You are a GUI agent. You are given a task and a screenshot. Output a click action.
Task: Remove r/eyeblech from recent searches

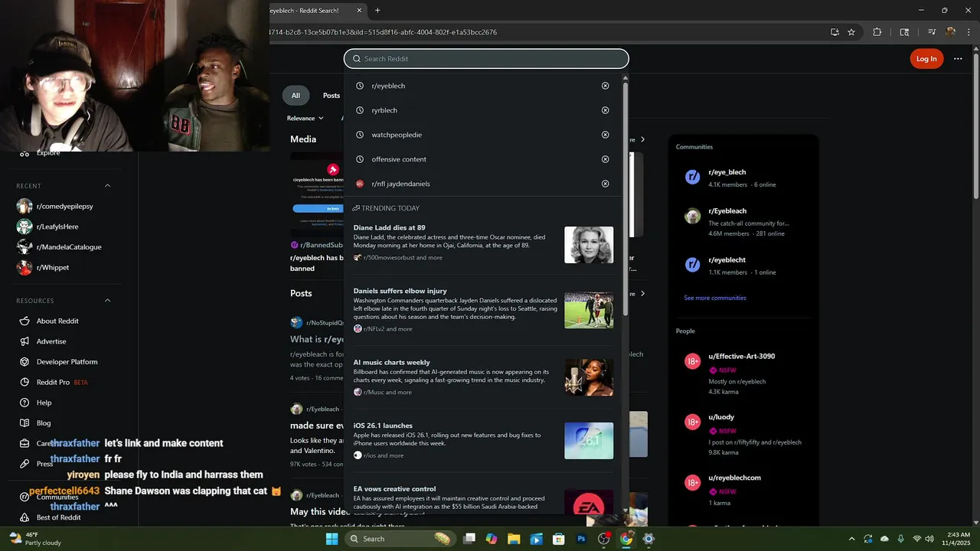(x=605, y=86)
